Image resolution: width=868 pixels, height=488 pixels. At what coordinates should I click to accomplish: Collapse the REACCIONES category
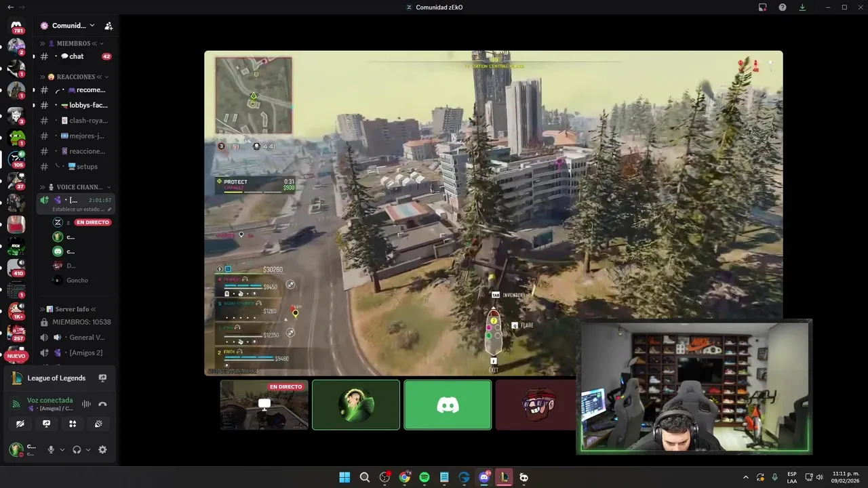click(75, 77)
